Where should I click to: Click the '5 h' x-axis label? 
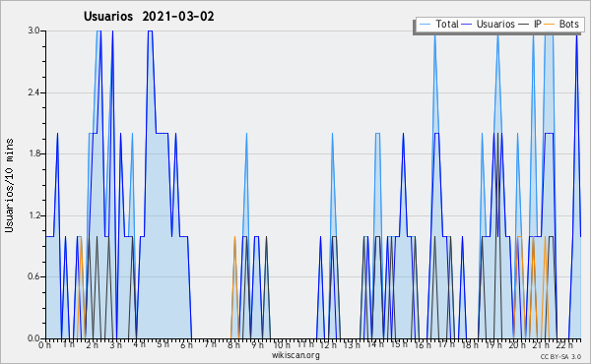click(x=163, y=345)
